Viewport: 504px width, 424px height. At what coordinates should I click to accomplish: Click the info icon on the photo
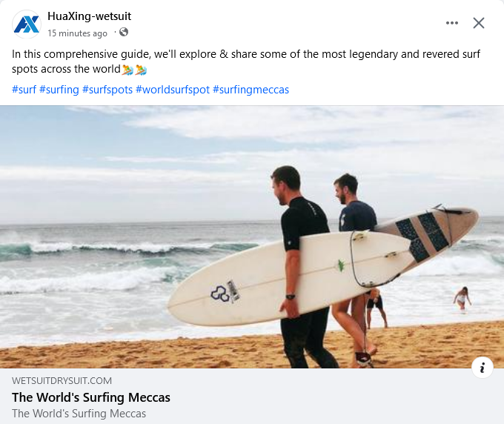[483, 367]
